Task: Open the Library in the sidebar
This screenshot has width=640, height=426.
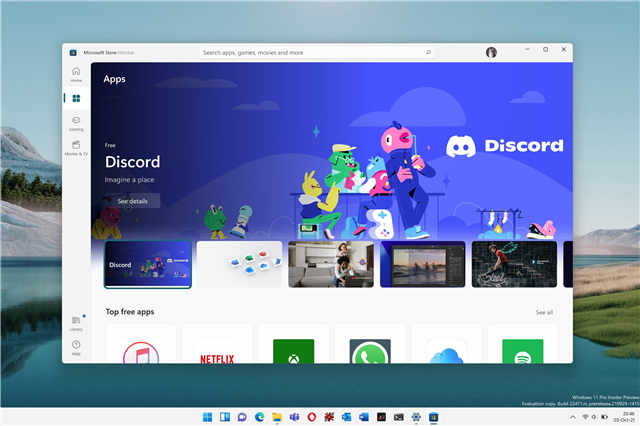Action: (76, 323)
